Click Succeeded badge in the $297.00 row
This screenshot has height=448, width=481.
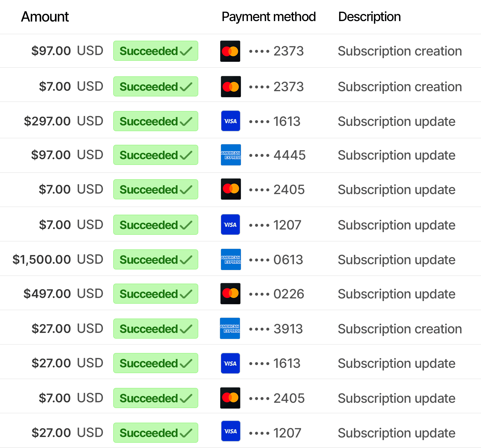coord(156,121)
